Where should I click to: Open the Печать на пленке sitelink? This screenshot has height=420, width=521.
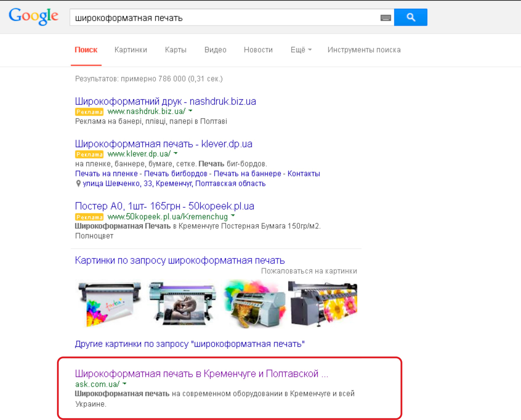click(106, 174)
